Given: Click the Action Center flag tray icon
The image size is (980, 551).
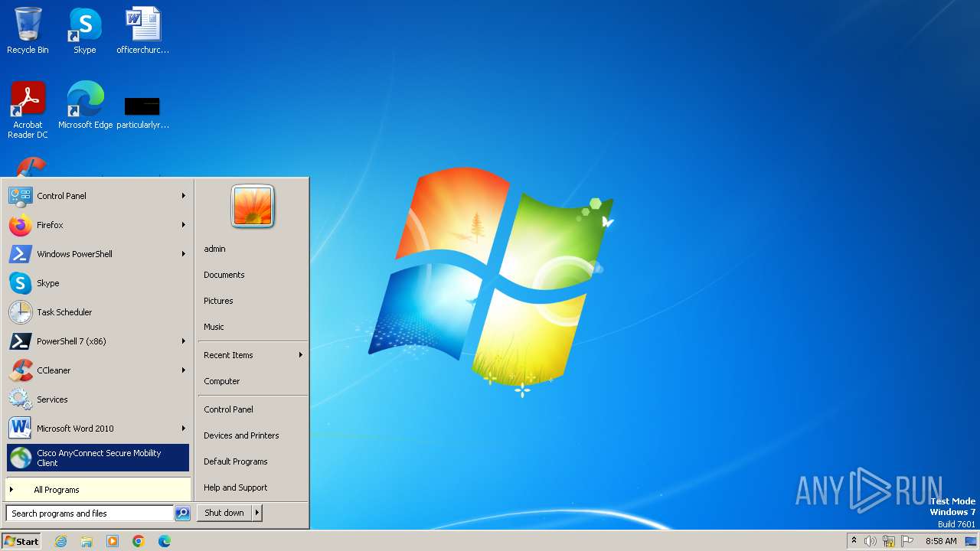Looking at the screenshot, I should [x=907, y=541].
